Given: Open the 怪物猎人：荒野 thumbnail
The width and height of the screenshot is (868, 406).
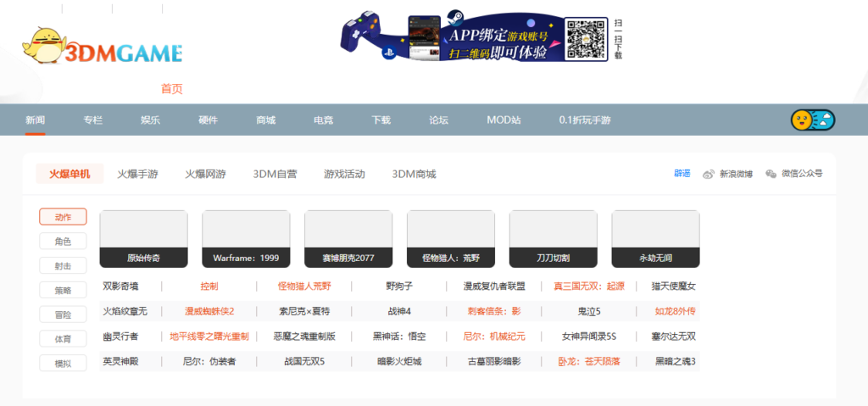Looking at the screenshot, I should [451, 239].
